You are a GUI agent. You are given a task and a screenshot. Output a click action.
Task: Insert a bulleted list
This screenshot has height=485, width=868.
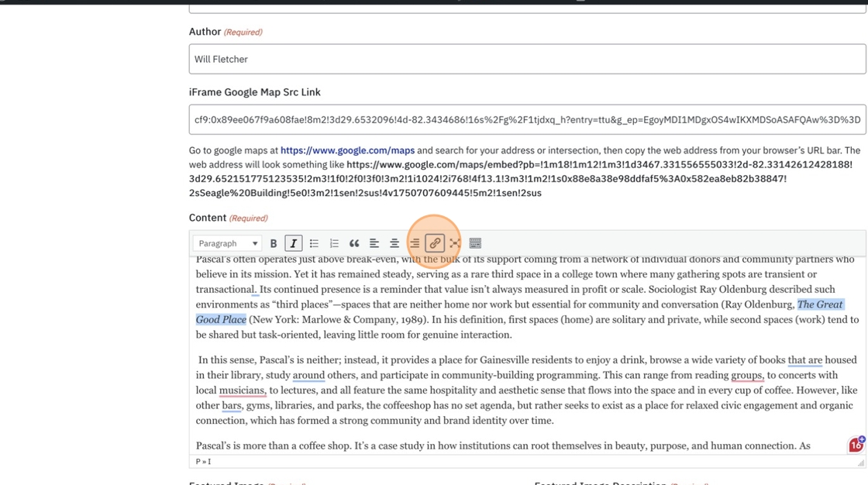click(x=314, y=243)
